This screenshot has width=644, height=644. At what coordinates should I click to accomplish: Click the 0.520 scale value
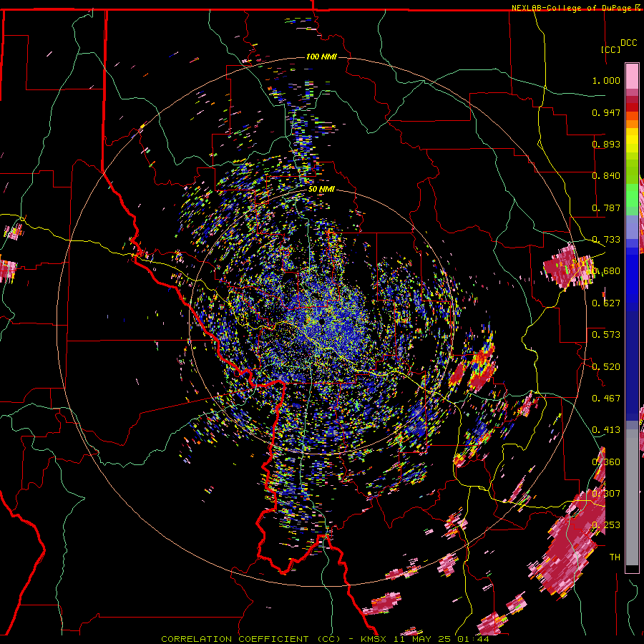(x=606, y=367)
